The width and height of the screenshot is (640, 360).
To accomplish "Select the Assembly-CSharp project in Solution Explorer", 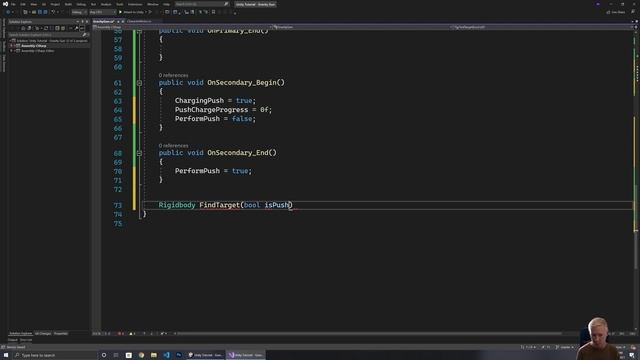I will (34, 46).
